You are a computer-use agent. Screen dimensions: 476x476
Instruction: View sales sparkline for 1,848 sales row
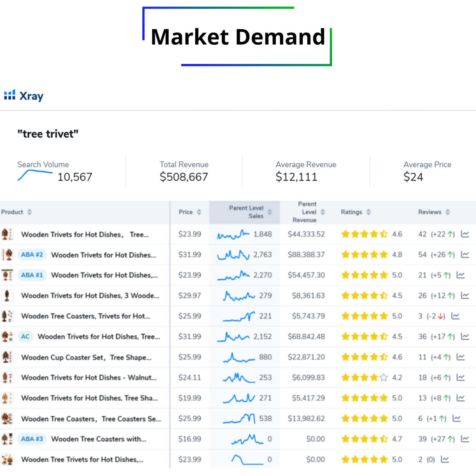click(x=233, y=234)
